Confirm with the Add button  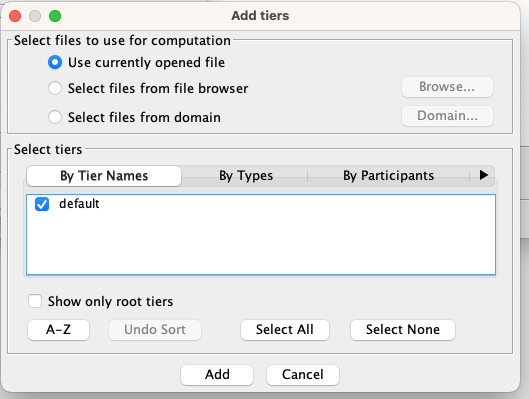pyautogui.click(x=217, y=374)
